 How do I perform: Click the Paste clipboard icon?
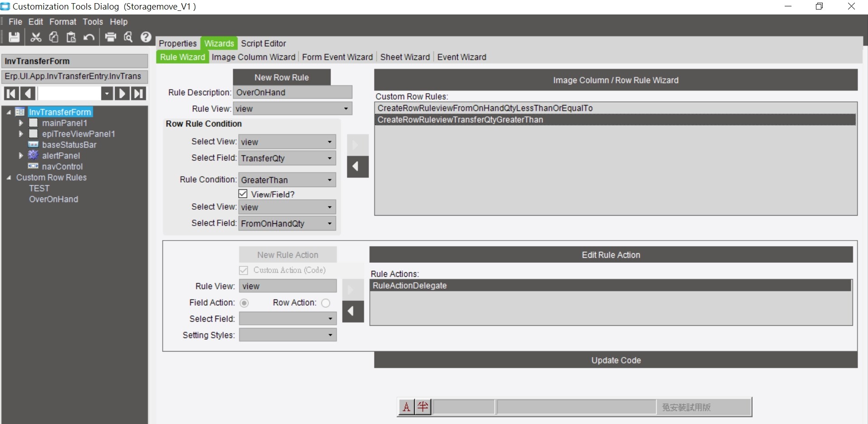pos(71,37)
